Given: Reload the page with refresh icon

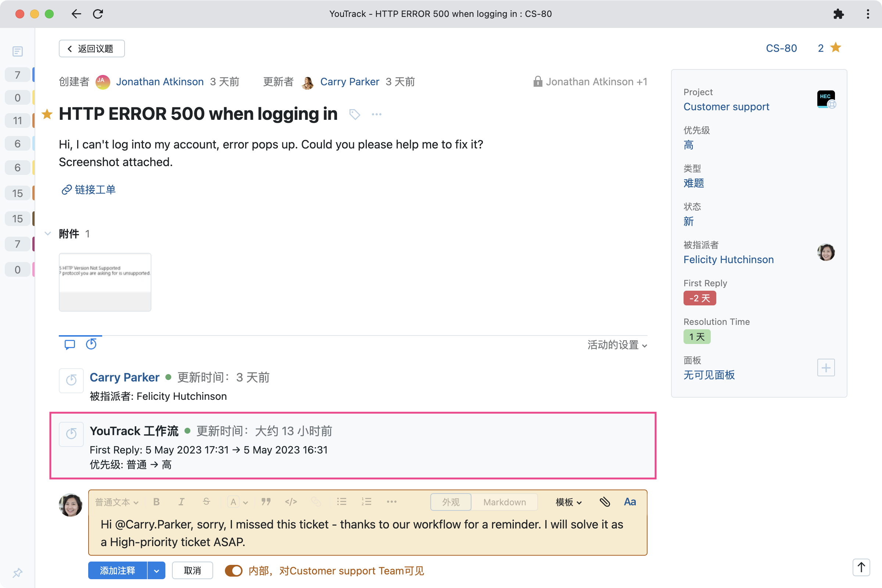Looking at the screenshot, I should [x=98, y=14].
